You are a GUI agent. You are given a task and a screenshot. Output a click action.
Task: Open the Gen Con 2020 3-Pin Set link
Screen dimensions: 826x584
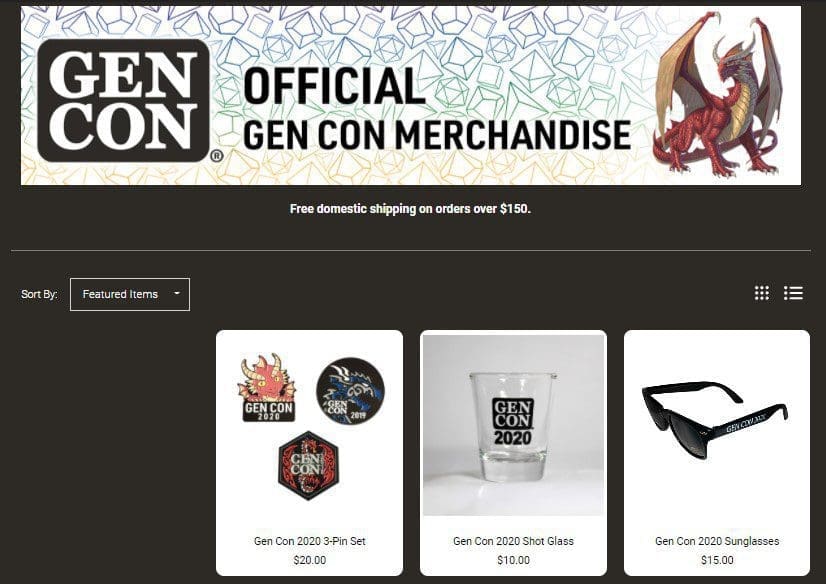coord(309,541)
